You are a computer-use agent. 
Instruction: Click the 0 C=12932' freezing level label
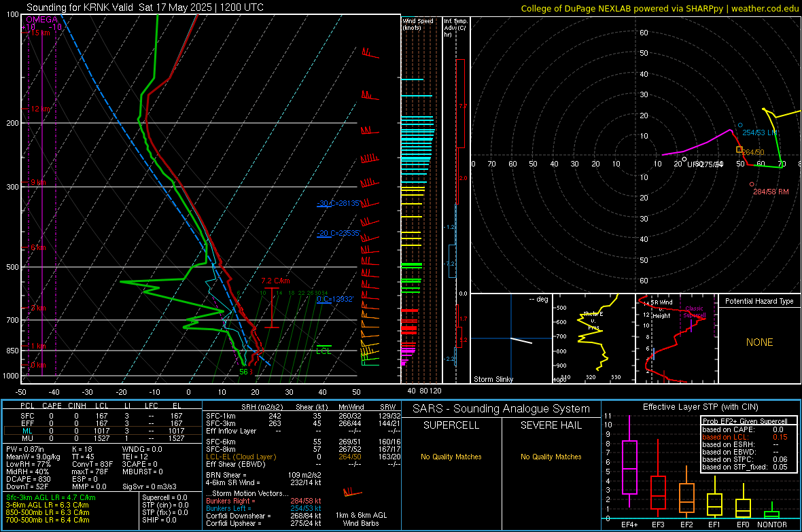(x=335, y=299)
